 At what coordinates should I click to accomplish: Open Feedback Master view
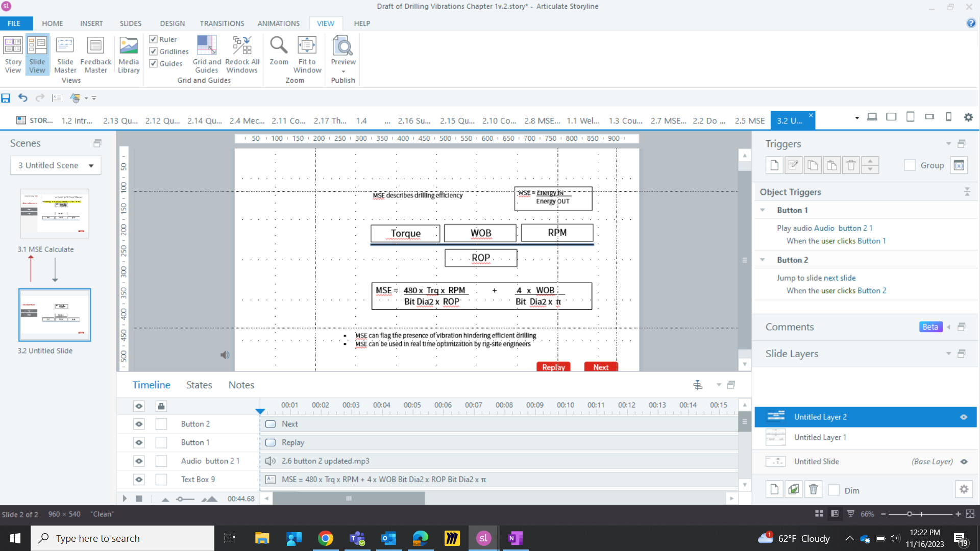(95, 54)
